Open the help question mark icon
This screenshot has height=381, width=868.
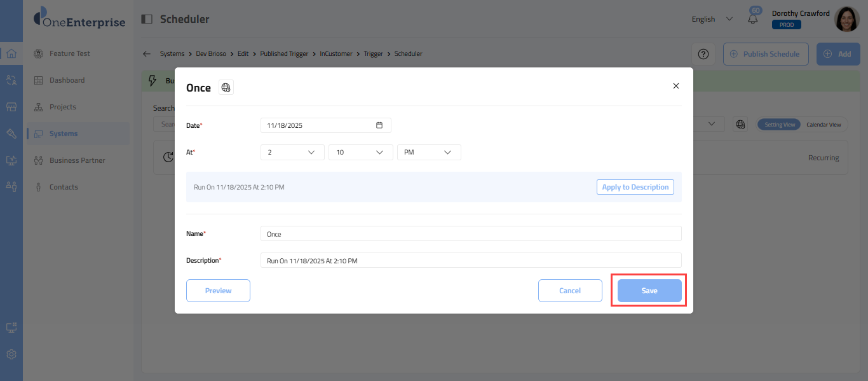pyautogui.click(x=703, y=54)
